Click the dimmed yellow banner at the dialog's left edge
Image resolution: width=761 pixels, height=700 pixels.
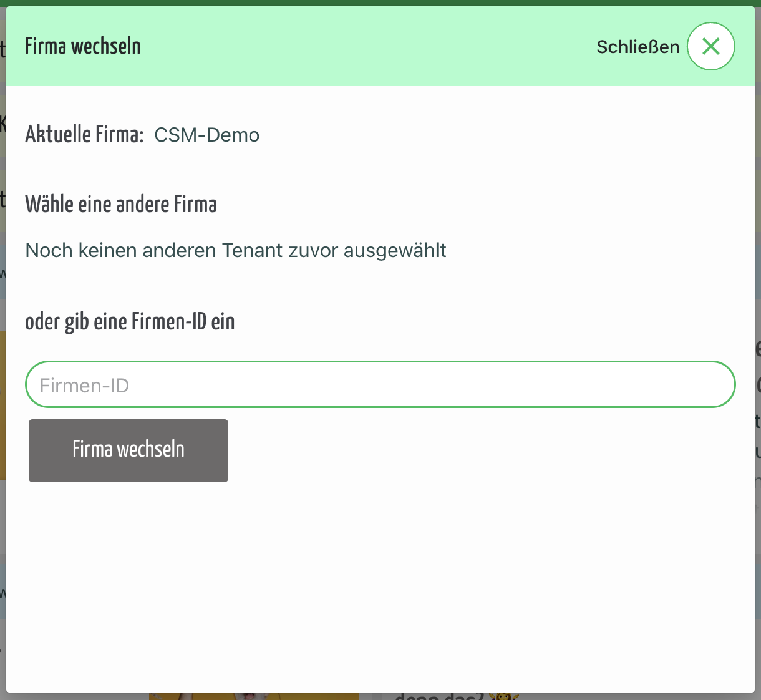[x=2, y=406]
